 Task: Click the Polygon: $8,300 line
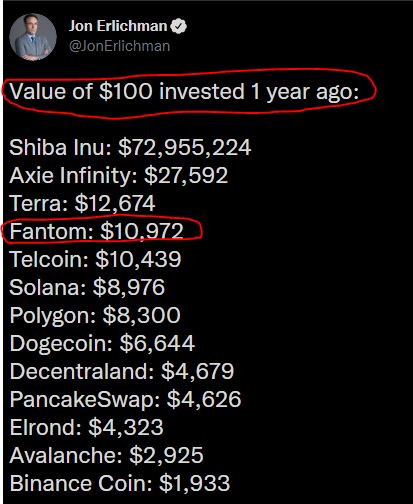95,315
